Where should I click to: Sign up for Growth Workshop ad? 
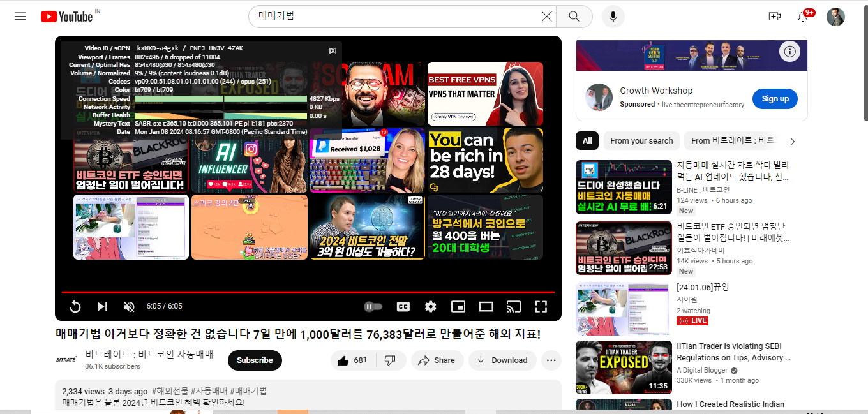pos(775,99)
